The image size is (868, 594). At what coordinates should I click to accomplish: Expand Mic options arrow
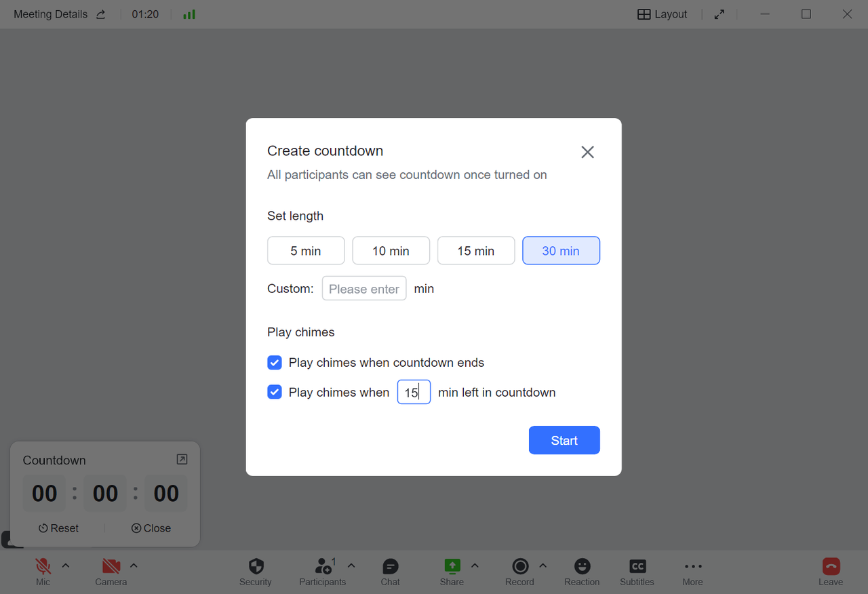66,566
